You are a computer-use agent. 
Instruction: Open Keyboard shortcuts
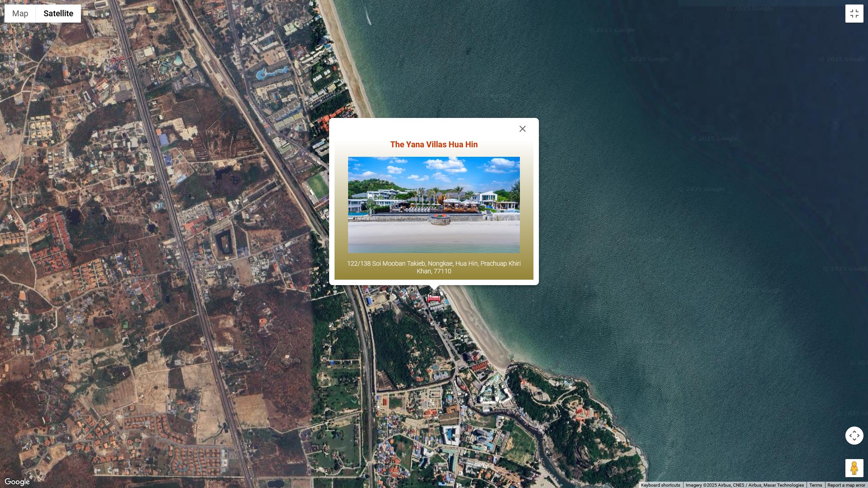(660, 485)
